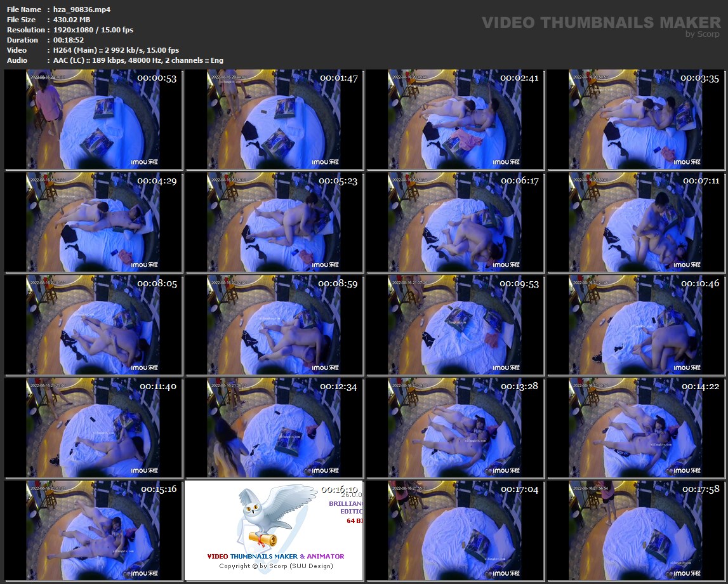The height and width of the screenshot is (584, 728).
Task: Select the file size value 430.02 MB
Action: click(x=72, y=20)
